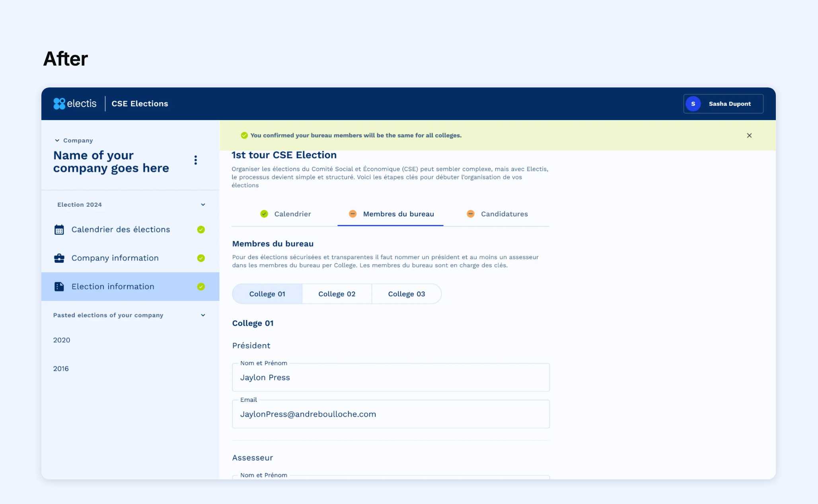Viewport: 818px width, 504px height.
Task: Click the company name heading
Action: tap(111, 162)
